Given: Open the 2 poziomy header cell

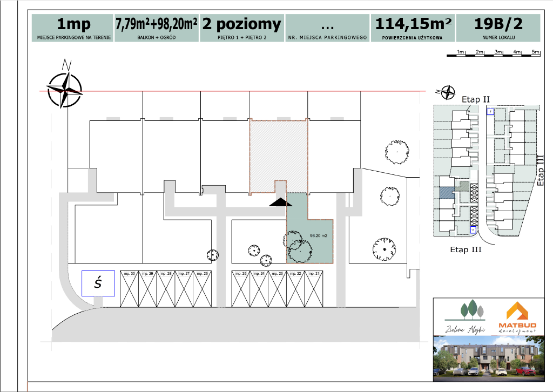Looking at the screenshot, I should pos(241,24).
